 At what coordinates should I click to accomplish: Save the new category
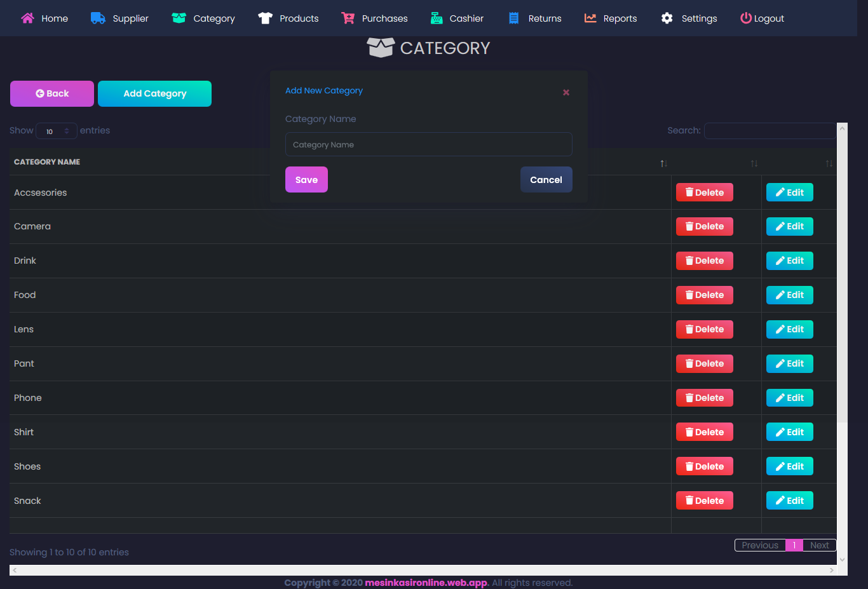point(306,179)
